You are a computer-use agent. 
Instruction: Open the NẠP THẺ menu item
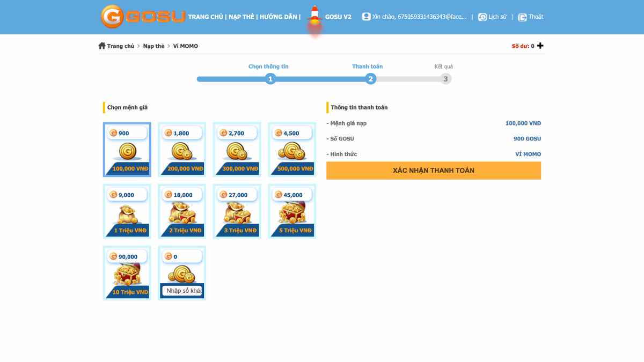click(x=241, y=17)
